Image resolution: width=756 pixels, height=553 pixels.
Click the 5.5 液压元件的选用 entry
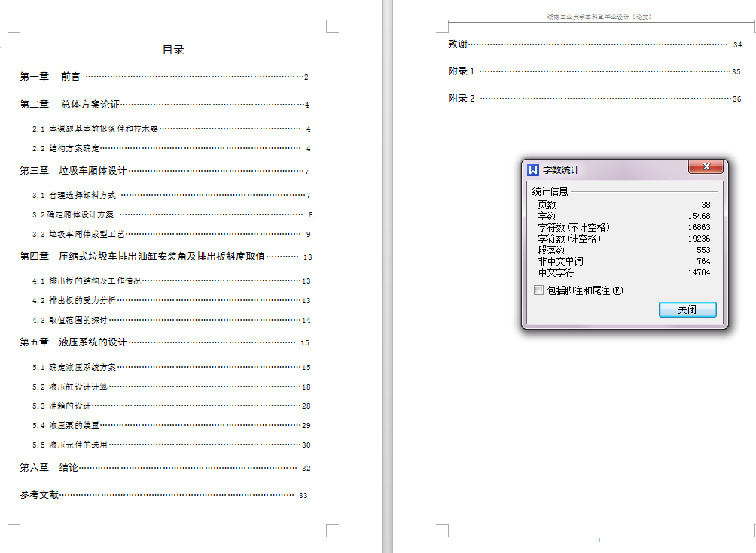(171, 445)
